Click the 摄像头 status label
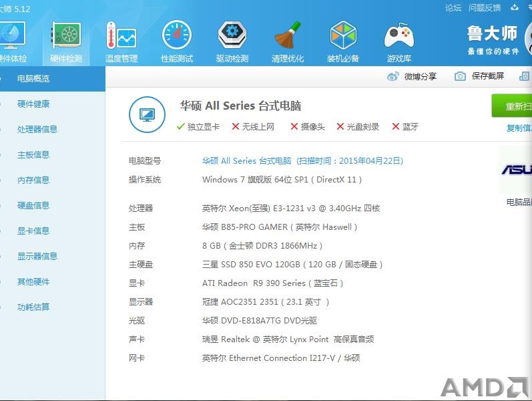532x401 pixels. point(313,127)
